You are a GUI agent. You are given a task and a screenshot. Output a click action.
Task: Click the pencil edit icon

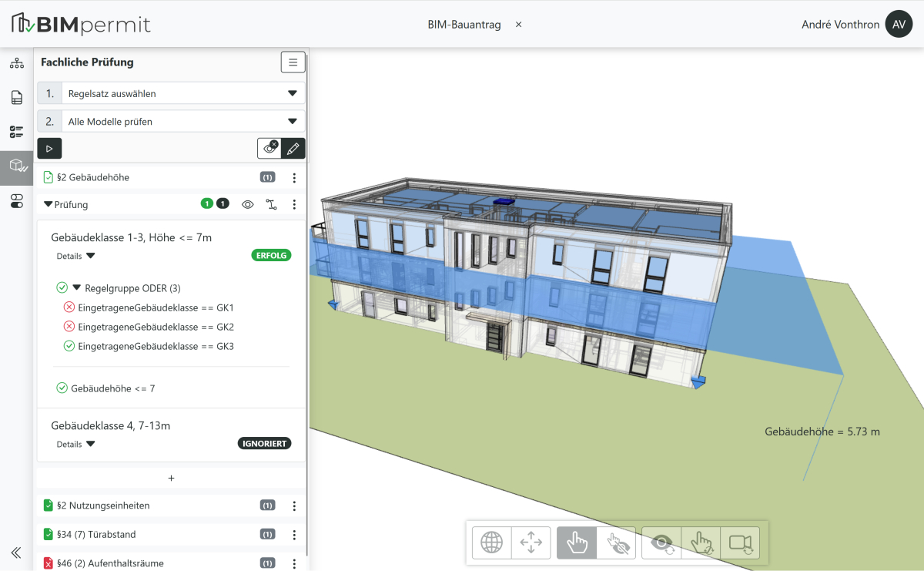(293, 149)
